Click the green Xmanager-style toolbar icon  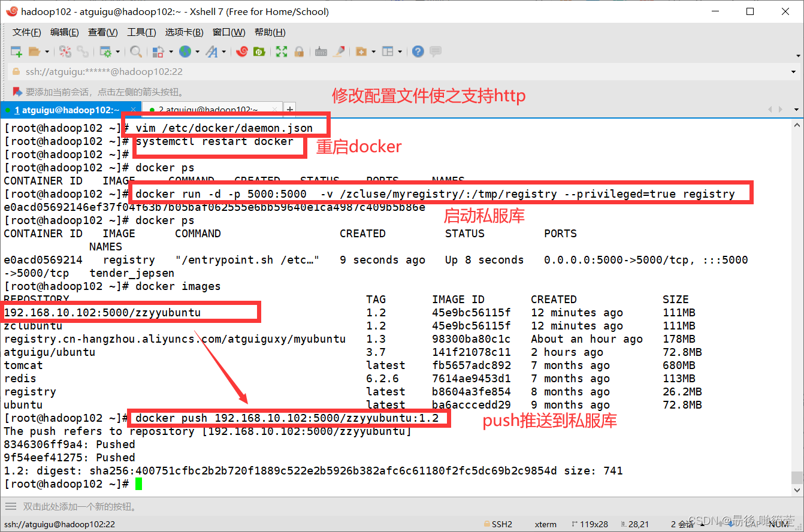pos(259,52)
